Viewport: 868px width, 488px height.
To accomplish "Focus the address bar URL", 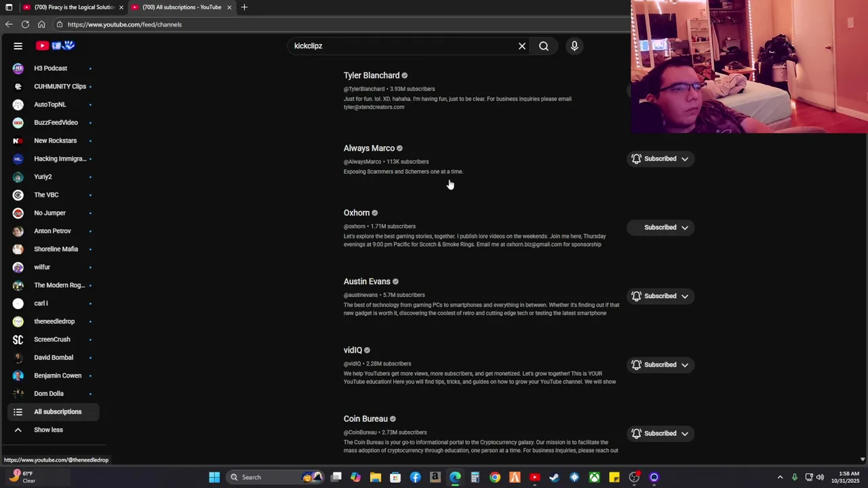I will click(x=125, y=24).
